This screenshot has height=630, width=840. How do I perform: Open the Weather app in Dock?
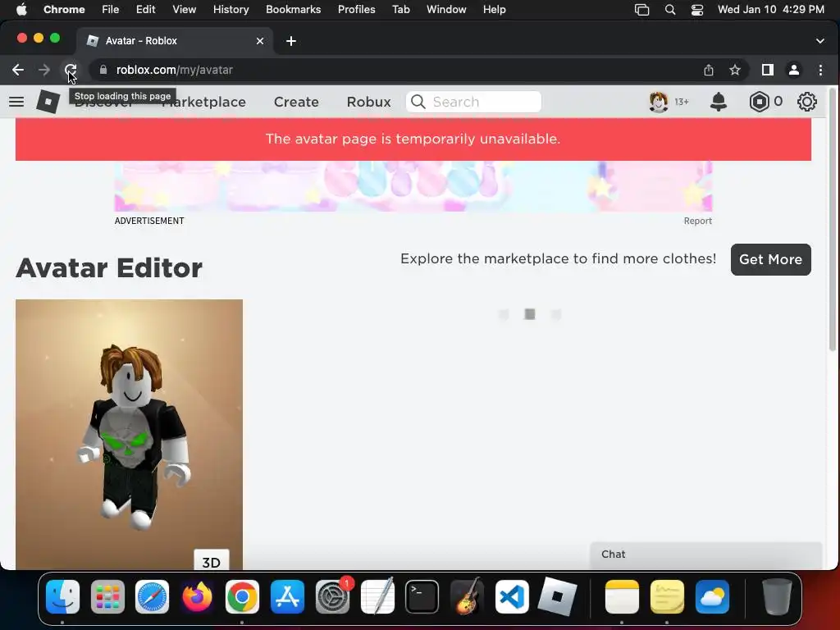[x=712, y=596]
